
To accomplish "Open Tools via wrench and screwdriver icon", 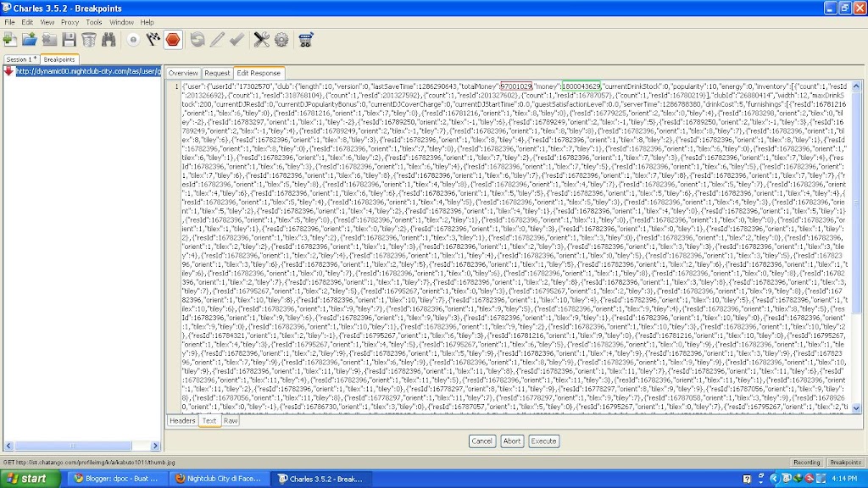I will 261,39.
